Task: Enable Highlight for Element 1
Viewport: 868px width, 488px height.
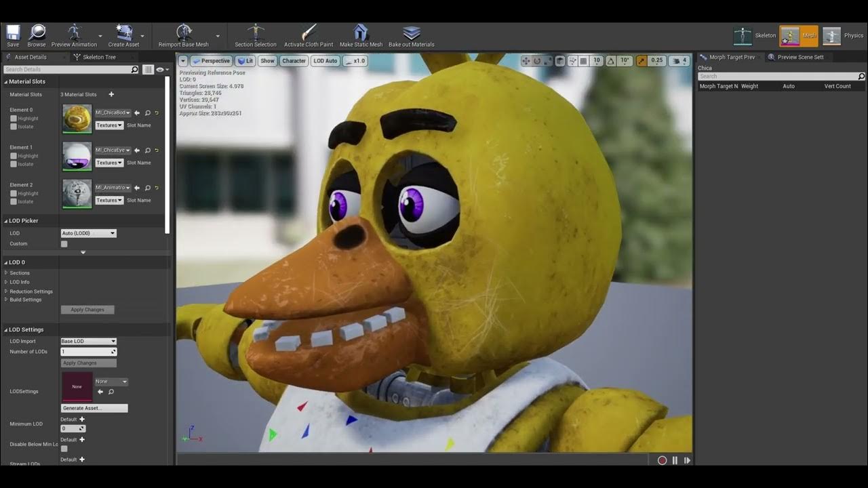Action: pyautogui.click(x=14, y=156)
